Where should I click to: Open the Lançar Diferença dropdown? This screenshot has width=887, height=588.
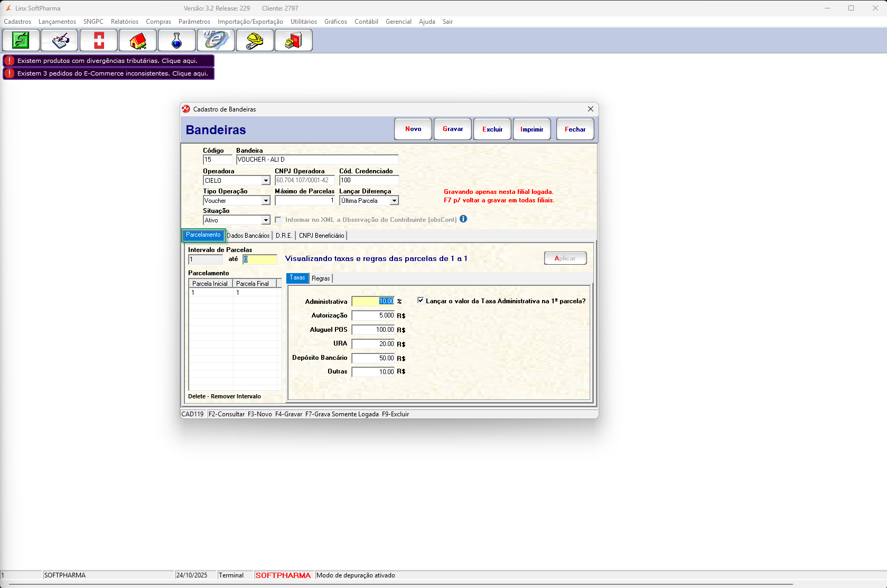point(394,201)
